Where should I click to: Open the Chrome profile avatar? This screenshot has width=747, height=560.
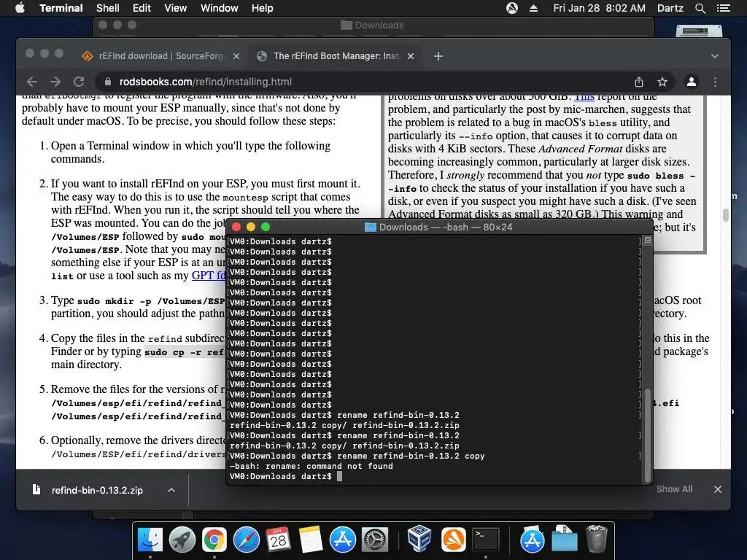tap(692, 82)
